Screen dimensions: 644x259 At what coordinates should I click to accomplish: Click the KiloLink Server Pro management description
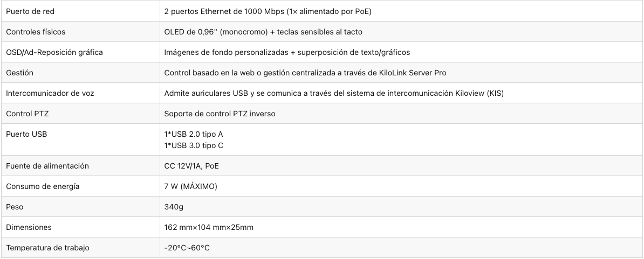pos(305,73)
